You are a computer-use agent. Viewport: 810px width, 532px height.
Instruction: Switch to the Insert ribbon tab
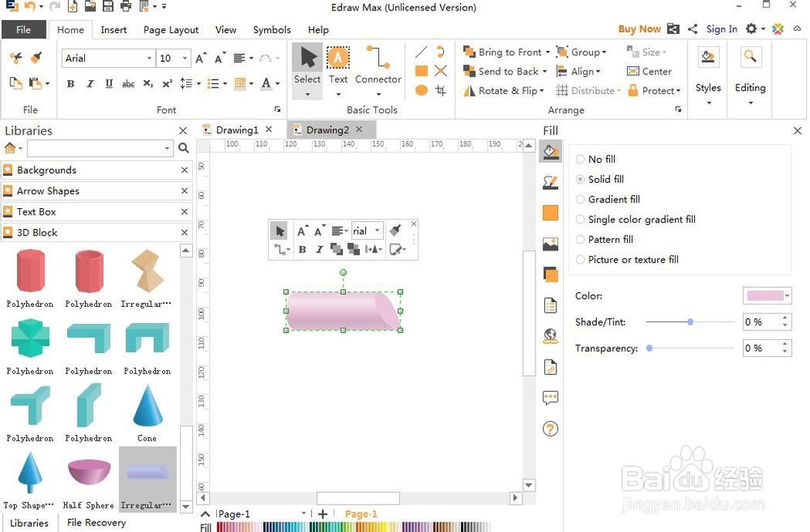[113, 30]
